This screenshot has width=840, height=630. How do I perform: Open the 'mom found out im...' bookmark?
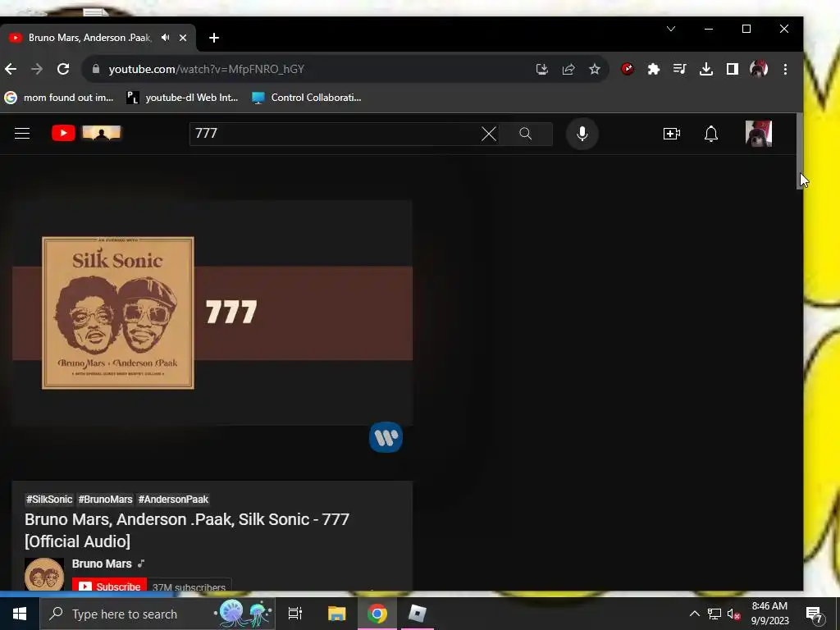point(59,98)
